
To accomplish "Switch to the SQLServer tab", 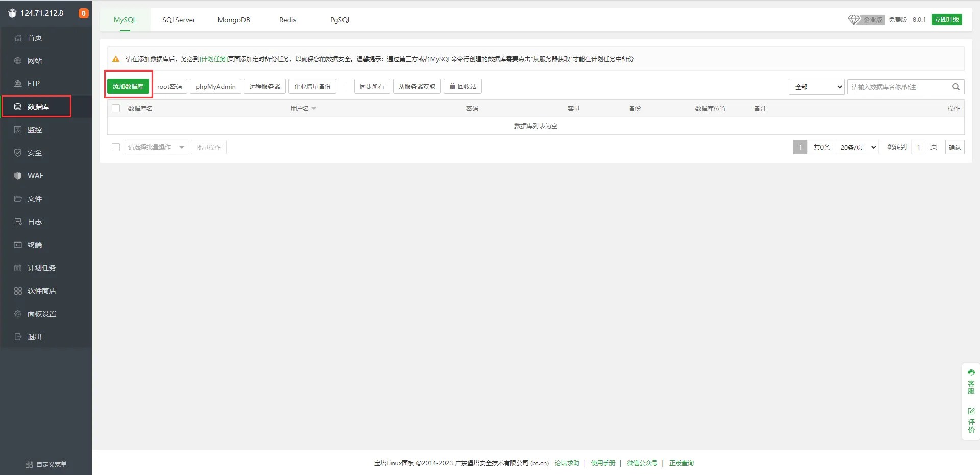I will tap(179, 20).
